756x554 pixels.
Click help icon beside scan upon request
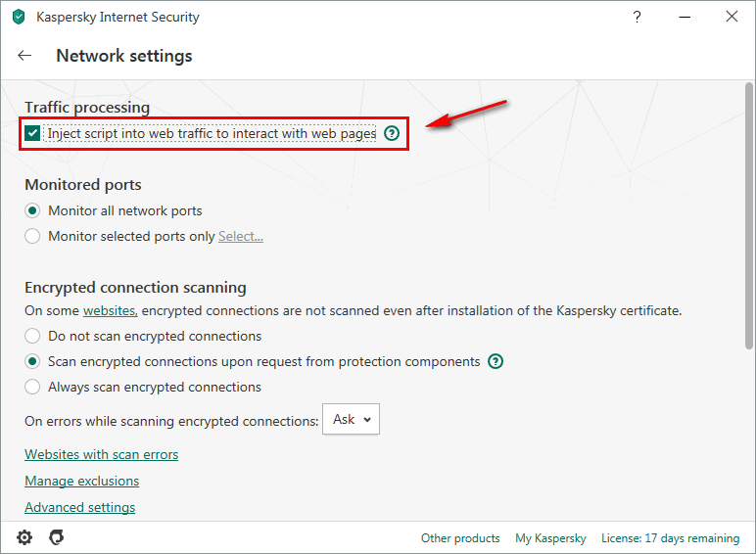(x=496, y=361)
